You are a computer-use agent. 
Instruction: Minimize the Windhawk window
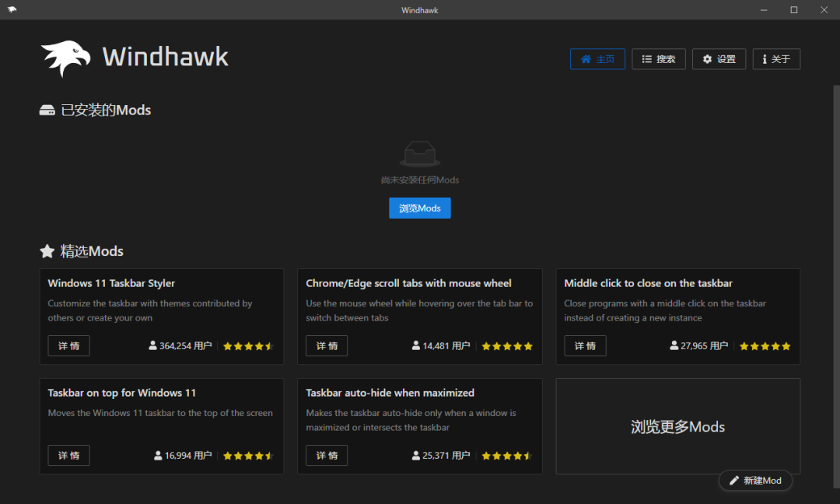[764, 9]
